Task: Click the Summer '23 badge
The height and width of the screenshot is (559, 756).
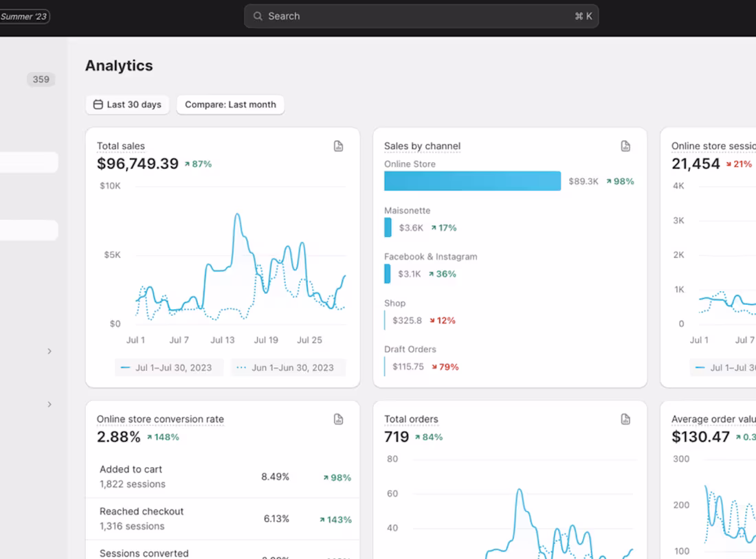Action: point(23,16)
